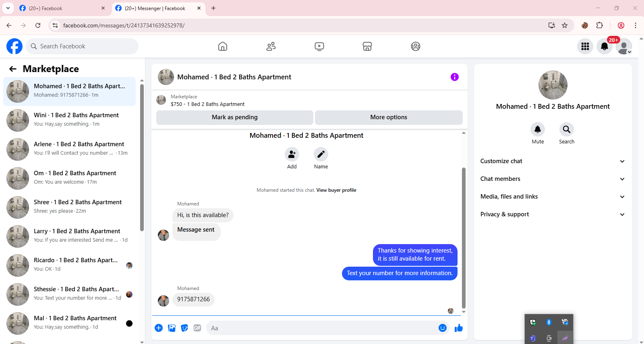Open site information icon in address bar
This screenshot has width=644, height=344.
55,25
